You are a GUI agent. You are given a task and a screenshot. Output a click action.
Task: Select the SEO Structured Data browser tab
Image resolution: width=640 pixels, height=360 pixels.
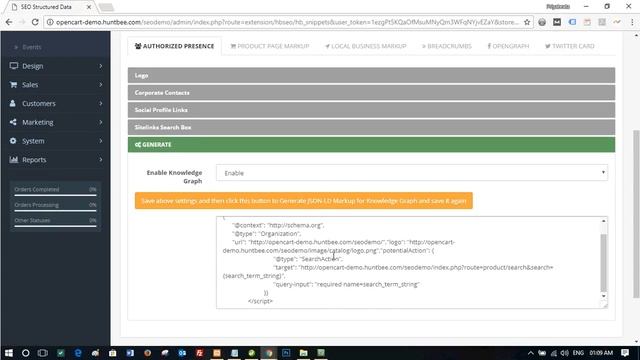pos(49,7)
